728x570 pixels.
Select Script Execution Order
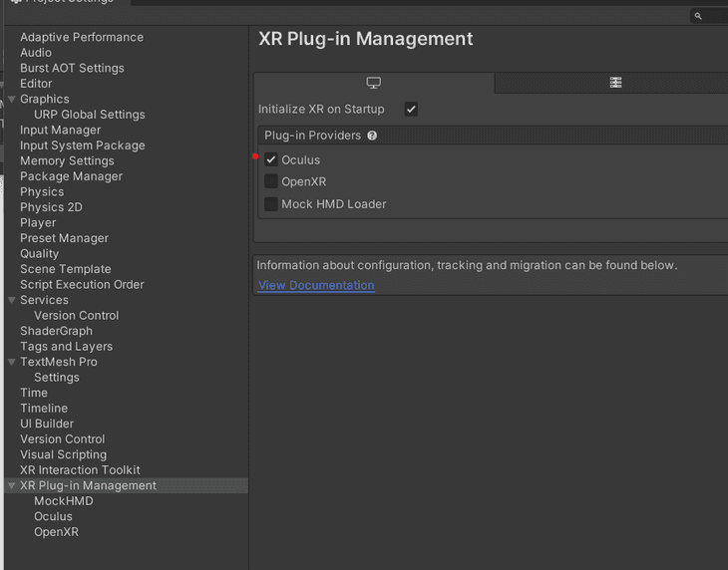point(82,285)
